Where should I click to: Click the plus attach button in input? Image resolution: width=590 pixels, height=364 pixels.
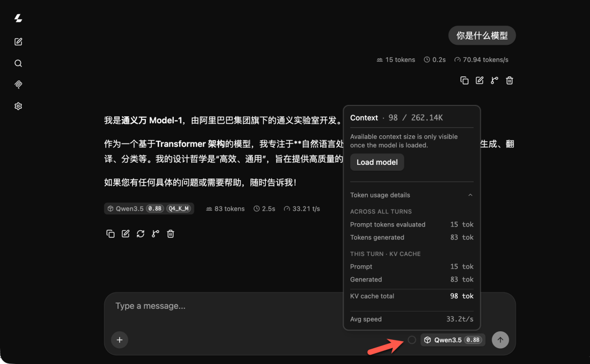(x=120, y=340)
